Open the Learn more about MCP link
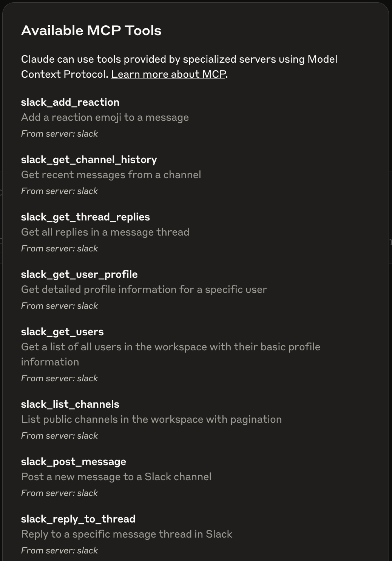Screen dimensions: 392x561 coord(168,74)
